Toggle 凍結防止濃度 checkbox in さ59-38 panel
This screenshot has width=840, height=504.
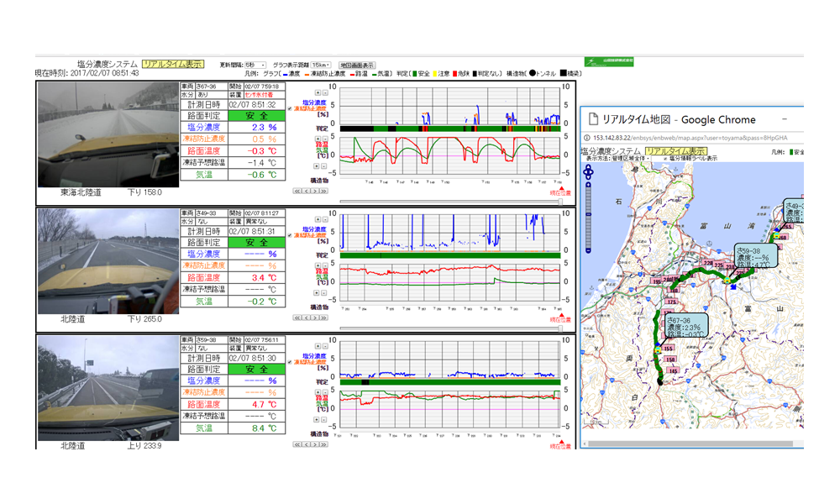[290, 363]
